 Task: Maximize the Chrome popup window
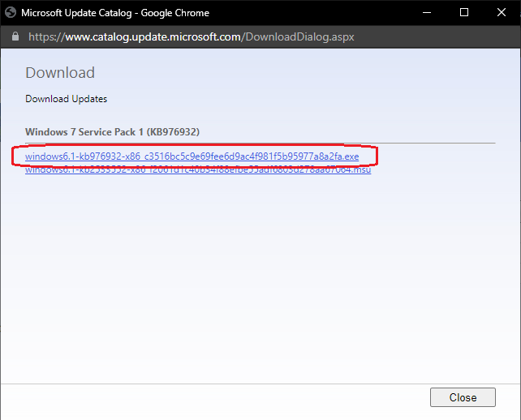tap(463, 13)
